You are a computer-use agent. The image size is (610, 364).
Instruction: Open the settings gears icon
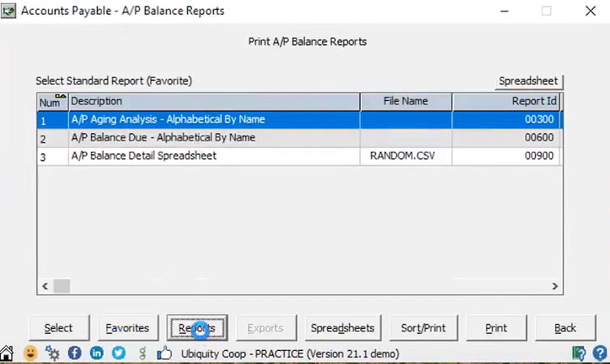click(x=52, y=353)
